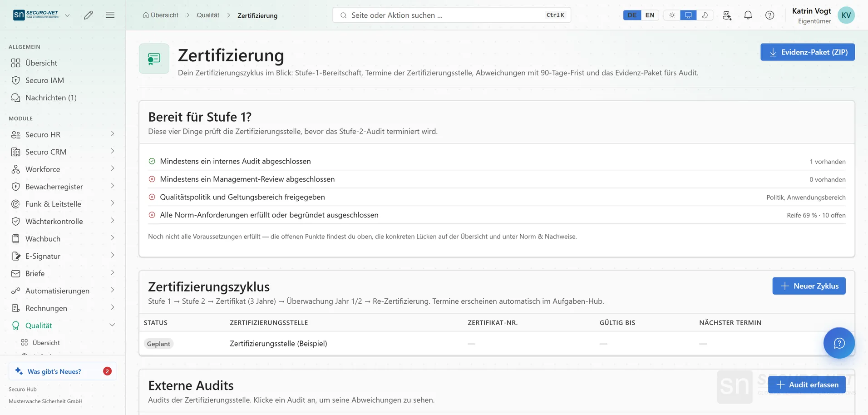This screenshot has height=415, width=868.
Task: Open the workspace switcher dropdown arrow
Action: pos(67,15)
